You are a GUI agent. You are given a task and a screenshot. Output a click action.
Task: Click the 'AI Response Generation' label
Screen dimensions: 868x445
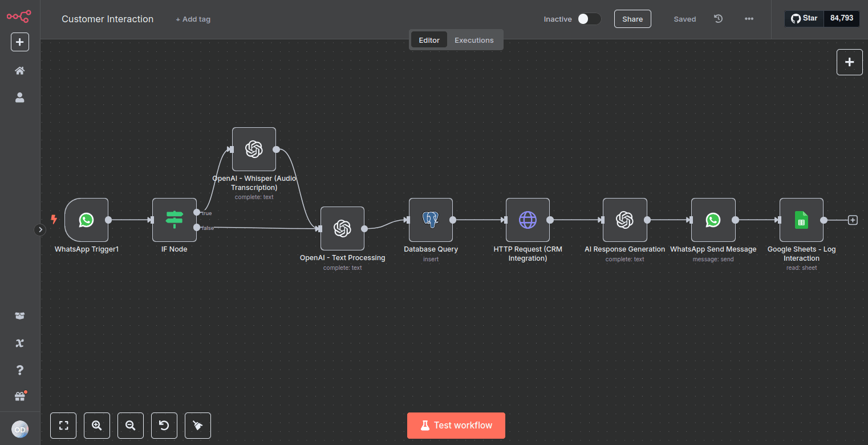[x=625, y=249]
